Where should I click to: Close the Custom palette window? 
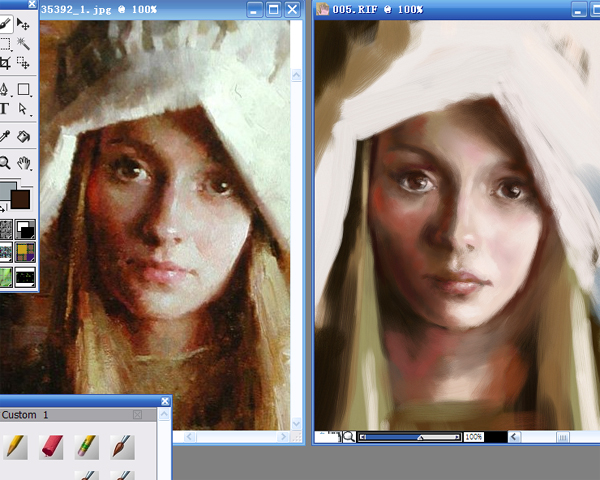165,401
